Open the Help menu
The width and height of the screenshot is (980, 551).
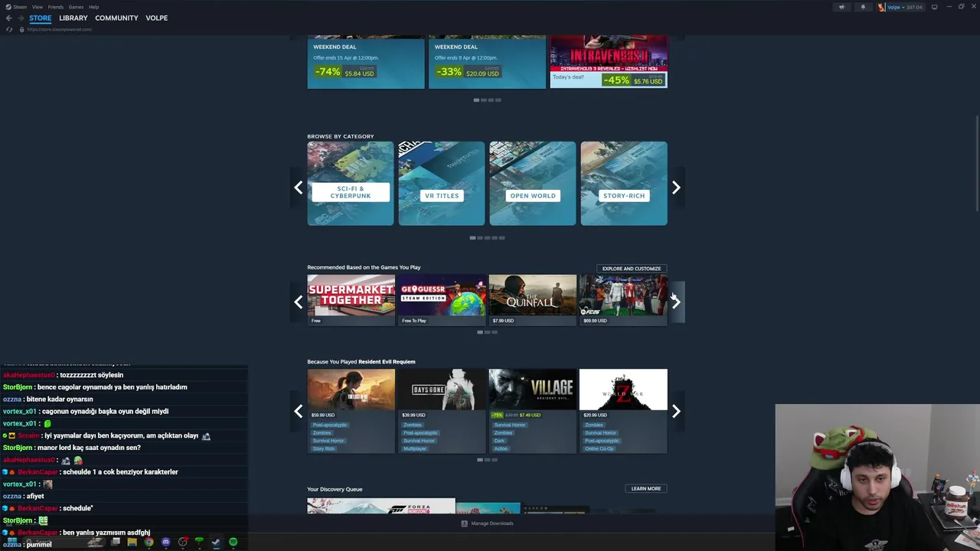tap(93, 7)
